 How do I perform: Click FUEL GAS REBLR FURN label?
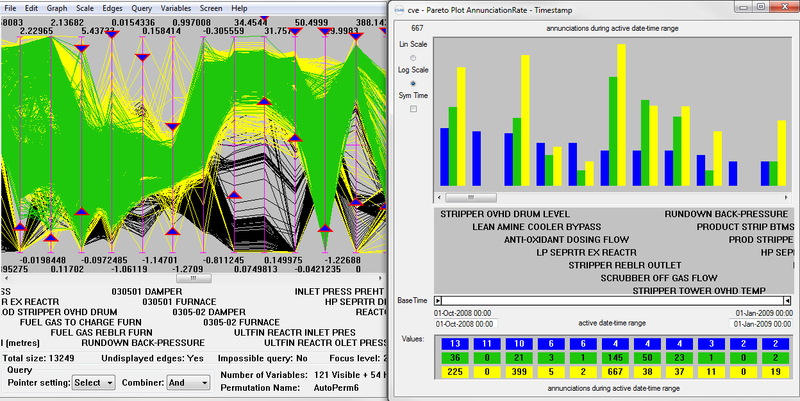pos(102,333)
